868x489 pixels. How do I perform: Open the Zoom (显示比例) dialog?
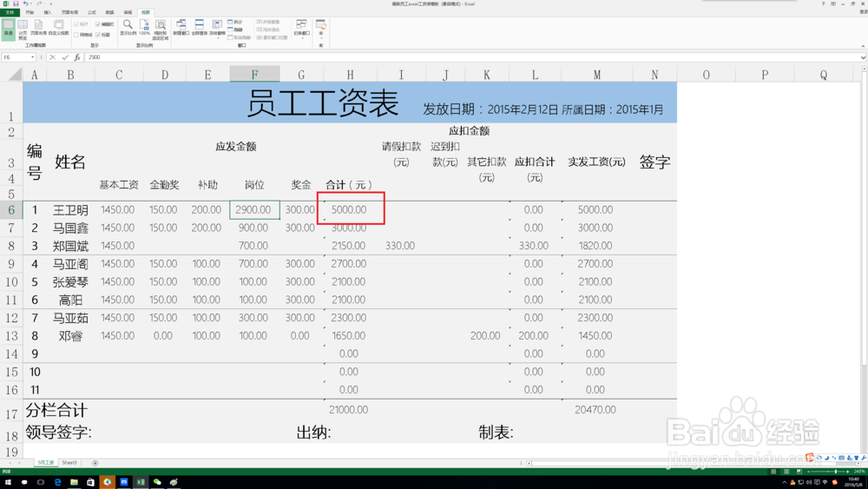128,28
